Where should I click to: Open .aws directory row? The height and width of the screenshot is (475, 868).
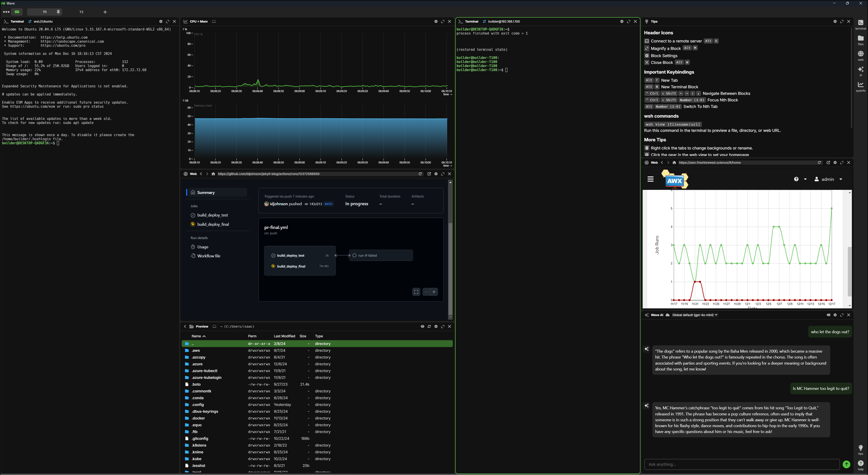pos(317,350)
